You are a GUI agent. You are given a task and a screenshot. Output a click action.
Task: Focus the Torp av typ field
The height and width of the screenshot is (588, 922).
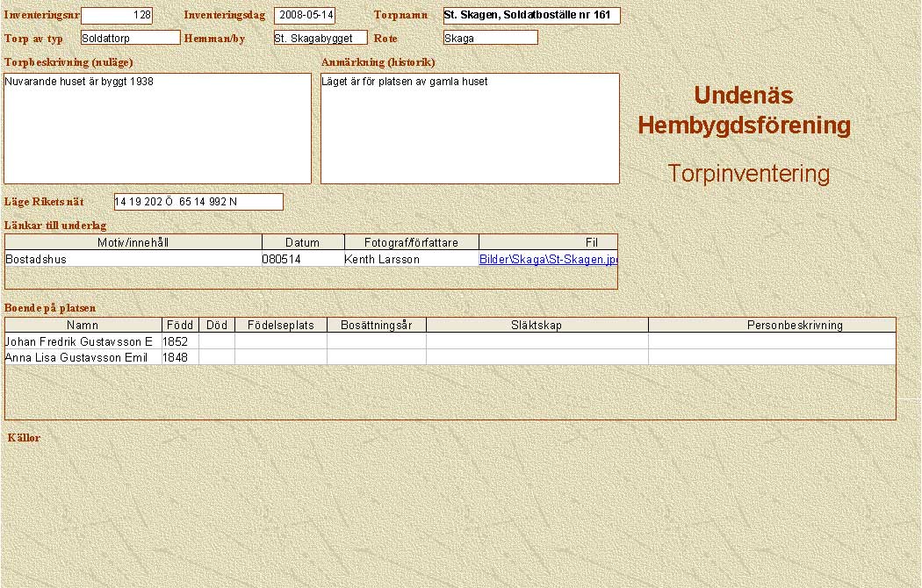pyautogui.click(x=130, y=38)
